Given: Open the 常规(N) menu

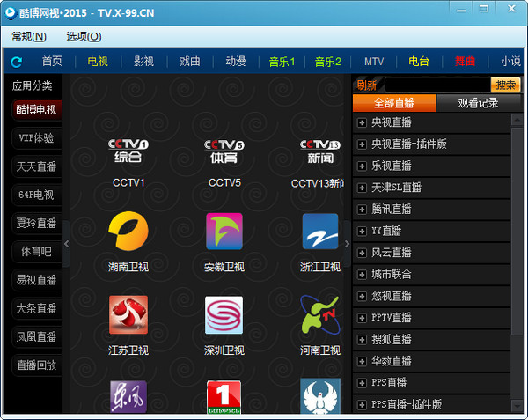Looking at the screenshot, I should 29,36.
